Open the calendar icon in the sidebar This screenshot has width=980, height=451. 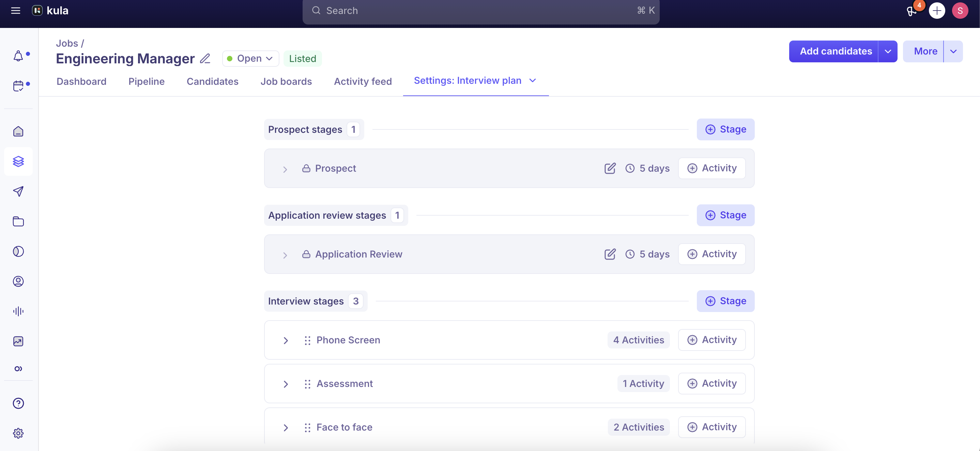tap(18, 86)
